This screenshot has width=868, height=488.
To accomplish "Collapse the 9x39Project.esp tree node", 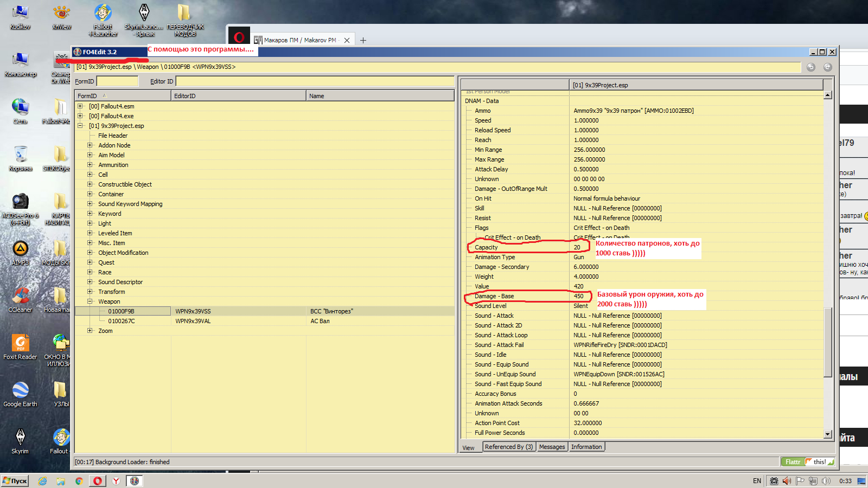I will pyautogui.click(x=80, y=126).
